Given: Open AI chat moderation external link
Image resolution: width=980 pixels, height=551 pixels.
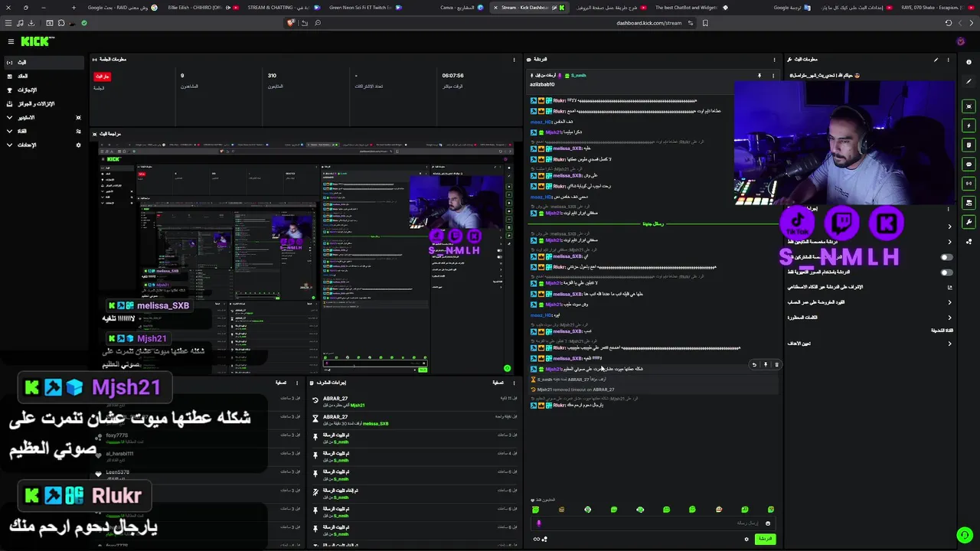Looking at the screenshot, I should tap(949, 287).
